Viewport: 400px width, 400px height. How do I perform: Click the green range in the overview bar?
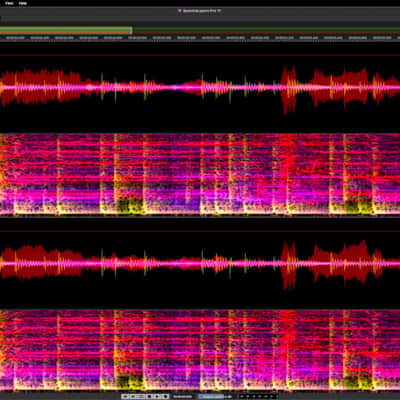point(65,30)
